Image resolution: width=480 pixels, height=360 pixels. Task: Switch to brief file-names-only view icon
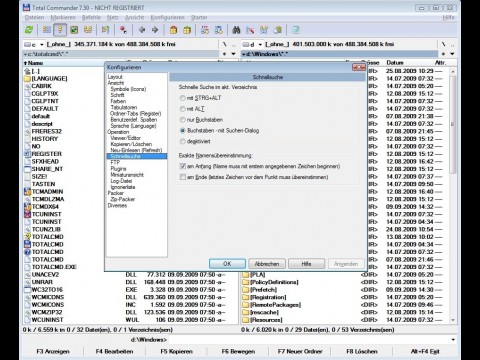click(47, 30)
